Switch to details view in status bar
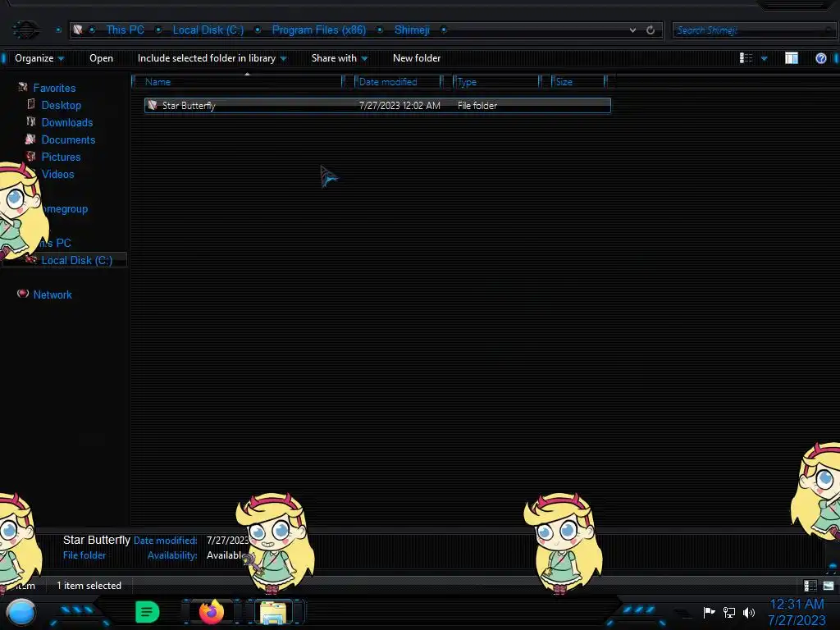This screenshot has width=840, height=630. (x=810, y=586)
